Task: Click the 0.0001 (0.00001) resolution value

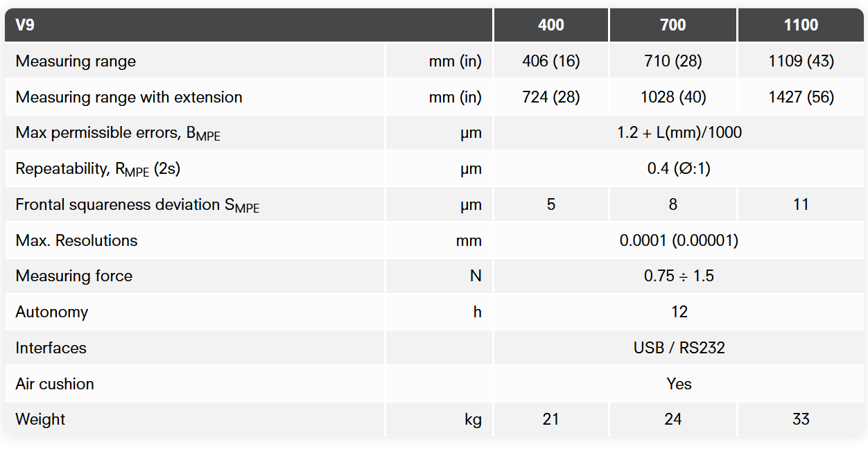Action: 679,240
